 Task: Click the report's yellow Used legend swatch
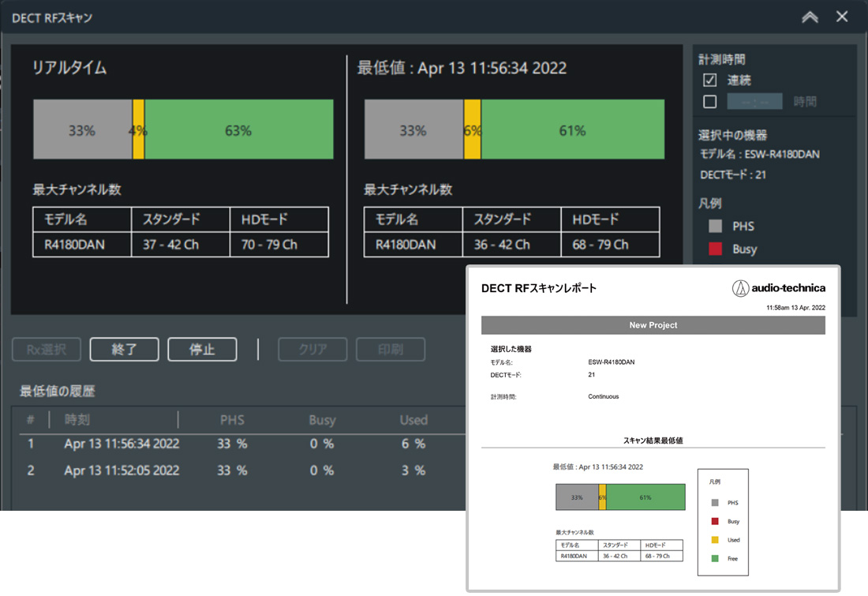(x=715, y=539)
